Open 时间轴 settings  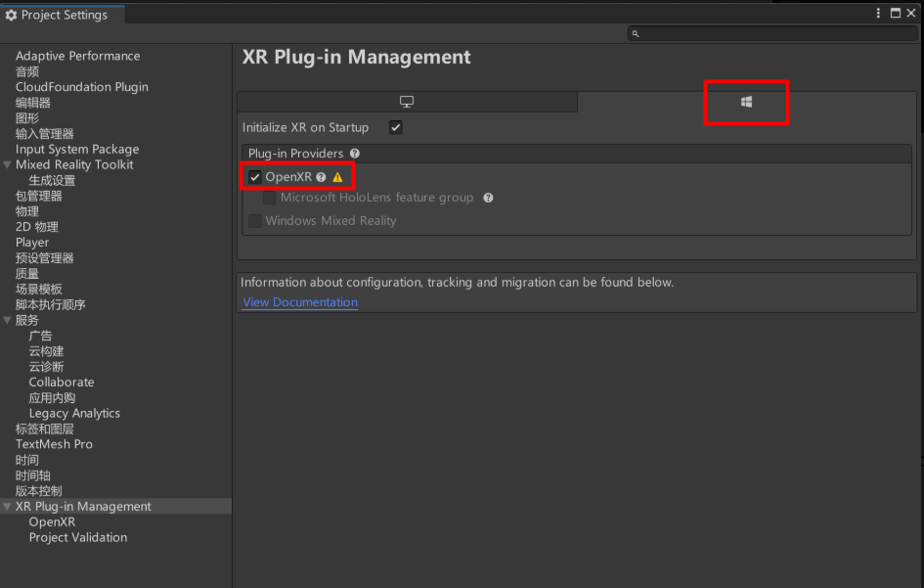pyautogui.click(x=33, y=475)
